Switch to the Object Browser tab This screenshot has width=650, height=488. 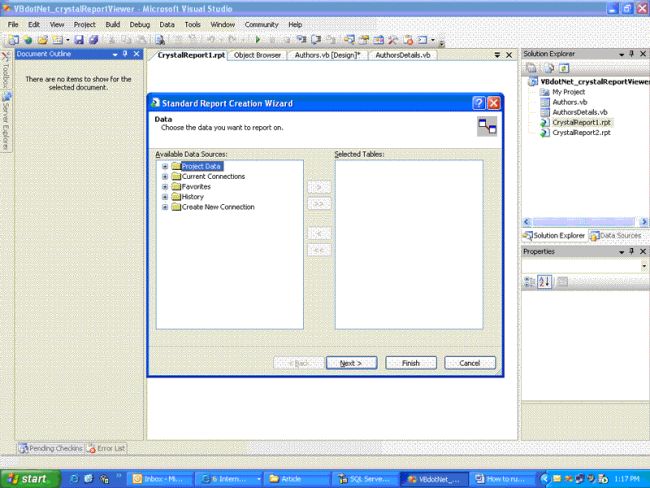tap(257, 55)
